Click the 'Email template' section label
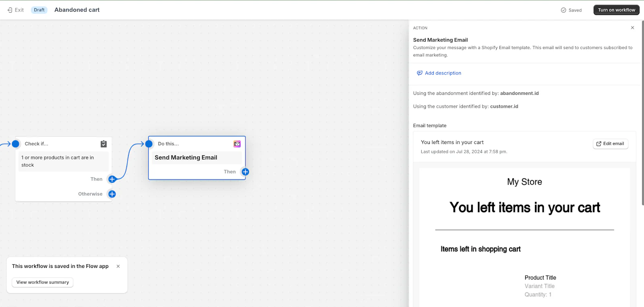 (429, 126)
